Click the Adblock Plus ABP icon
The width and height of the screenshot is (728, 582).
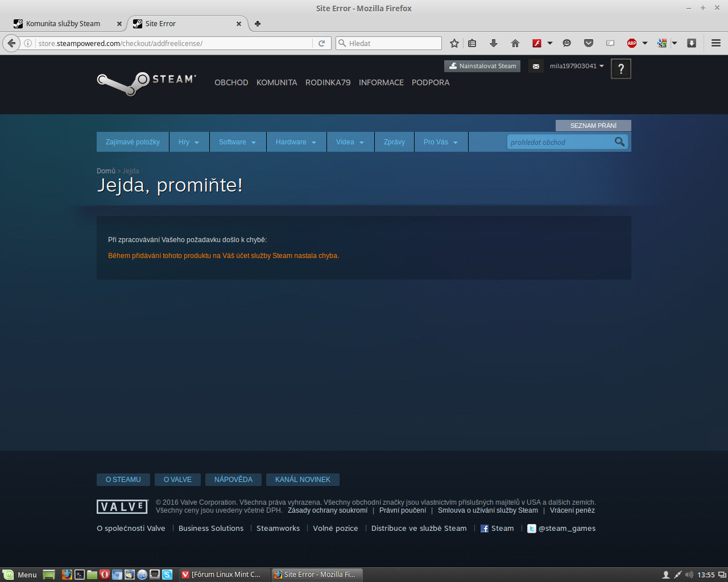coord(632,43)
